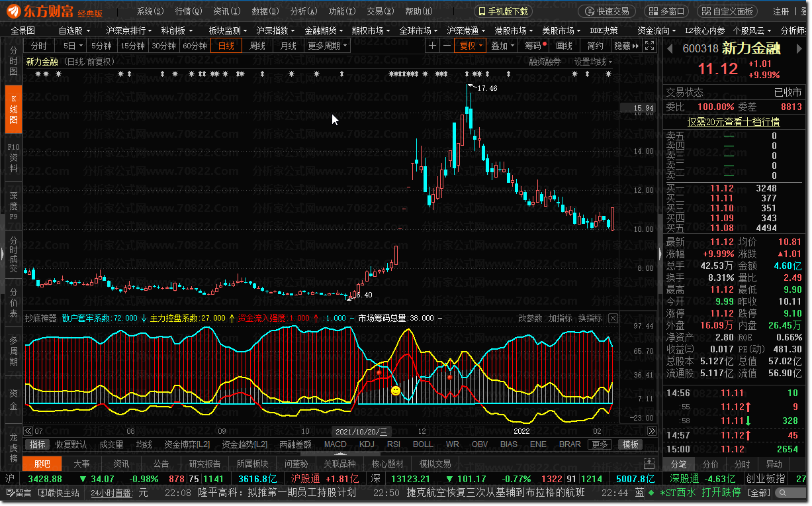
Task: Click 模板 template button
Action: coord(631,444)
